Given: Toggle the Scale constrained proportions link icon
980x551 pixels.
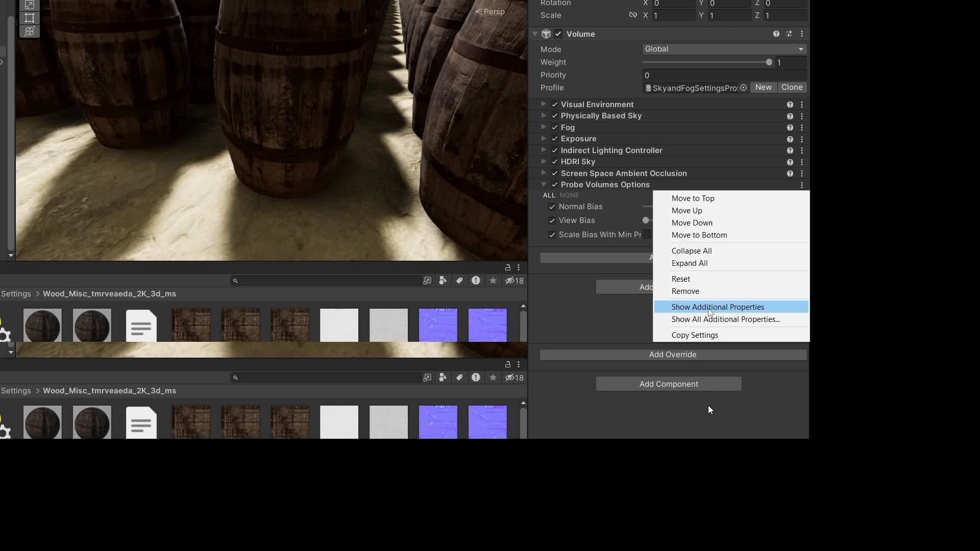Looking at the screenshot, I should click(x=633, y=15).
